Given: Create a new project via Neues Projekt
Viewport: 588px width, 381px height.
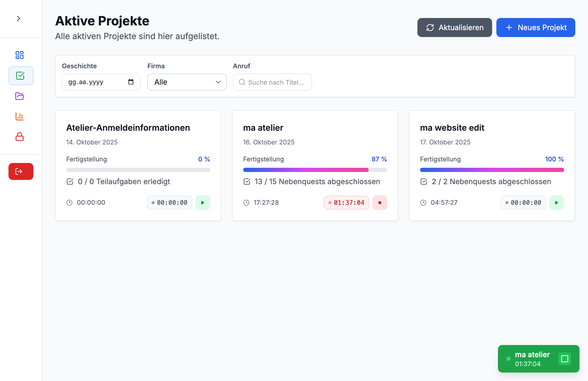Looking at the screenshot, I should click(536, 27).
